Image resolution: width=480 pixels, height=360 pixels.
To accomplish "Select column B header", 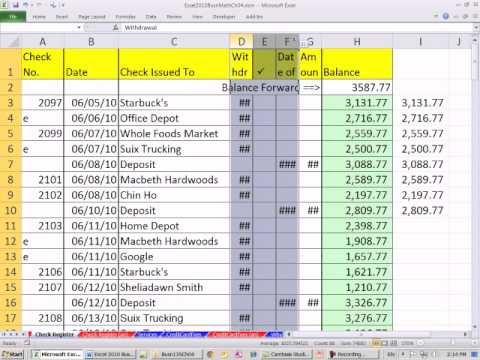I will [x=91, y=42].
